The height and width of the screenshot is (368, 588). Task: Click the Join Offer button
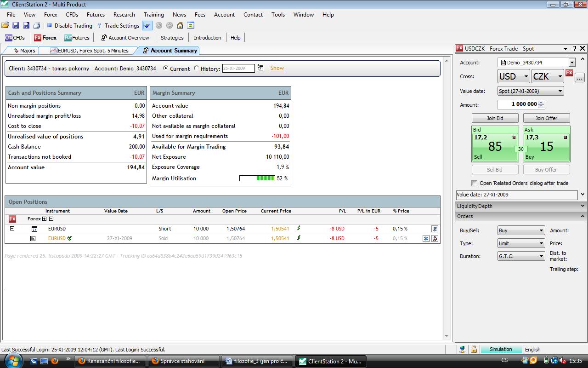[x=546, y=118]
